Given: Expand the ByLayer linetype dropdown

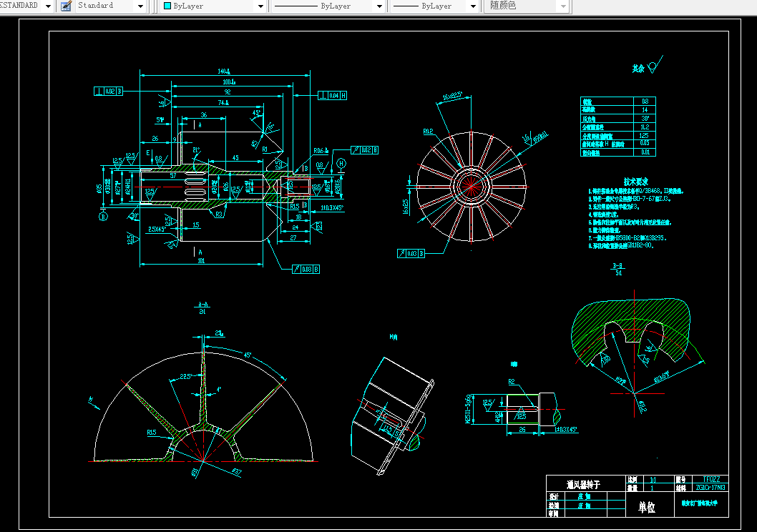Looking at the screenshot, I should (x=378, y=6).
